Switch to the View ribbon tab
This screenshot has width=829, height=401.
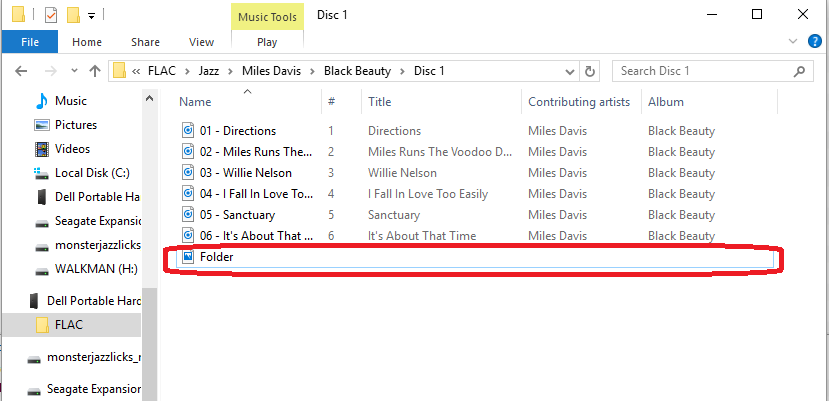point(201,42)
